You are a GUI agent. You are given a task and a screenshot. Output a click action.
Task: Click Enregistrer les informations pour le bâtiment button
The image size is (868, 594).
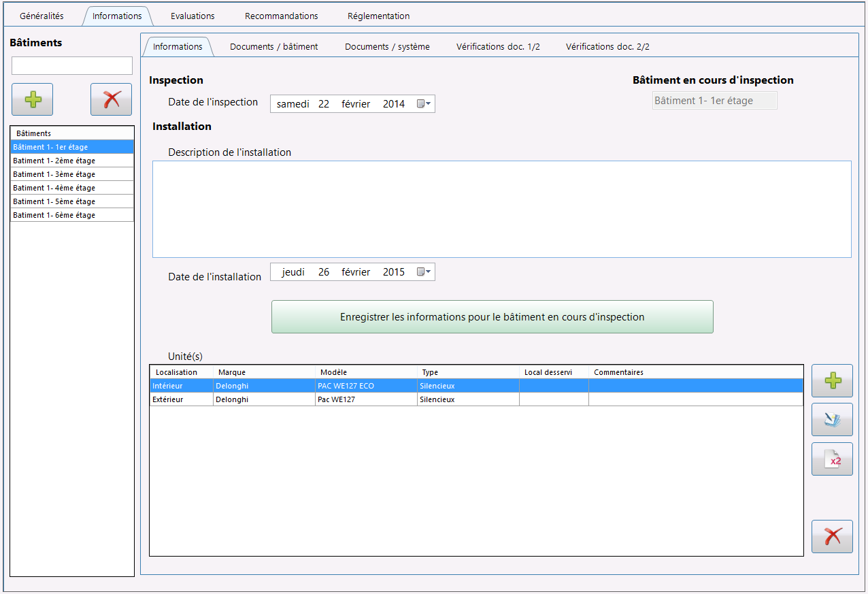pyautogui.click(x=493, y=317)
